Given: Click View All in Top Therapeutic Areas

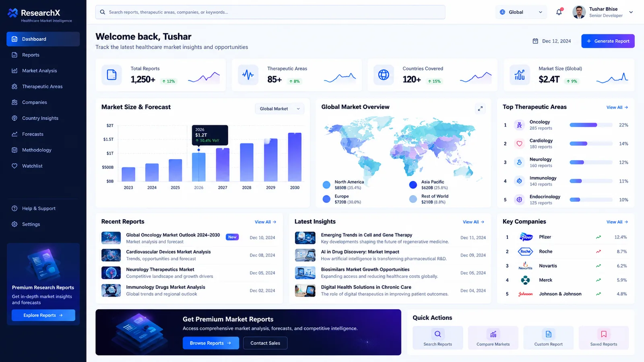Looking at the screenshot, I should 617,107.
